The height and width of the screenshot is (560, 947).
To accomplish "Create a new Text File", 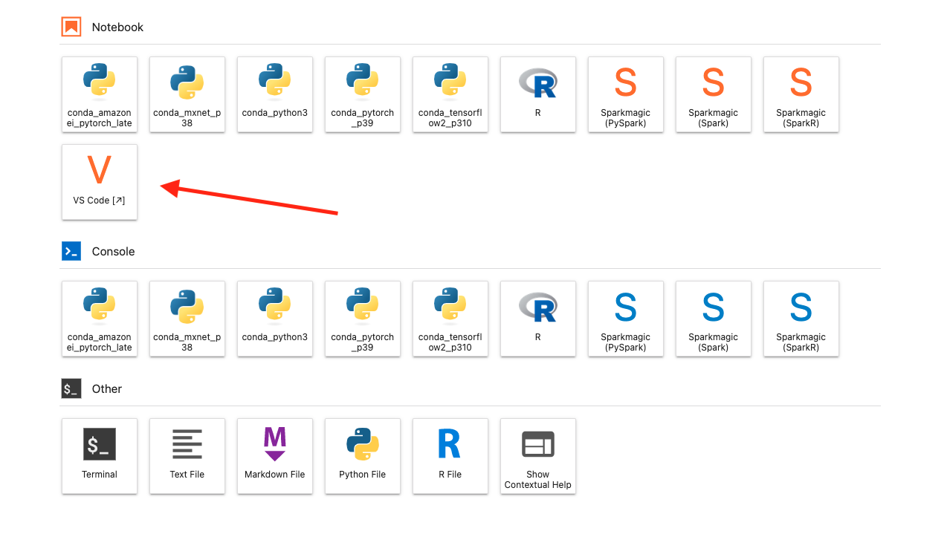I will point(187,456).
